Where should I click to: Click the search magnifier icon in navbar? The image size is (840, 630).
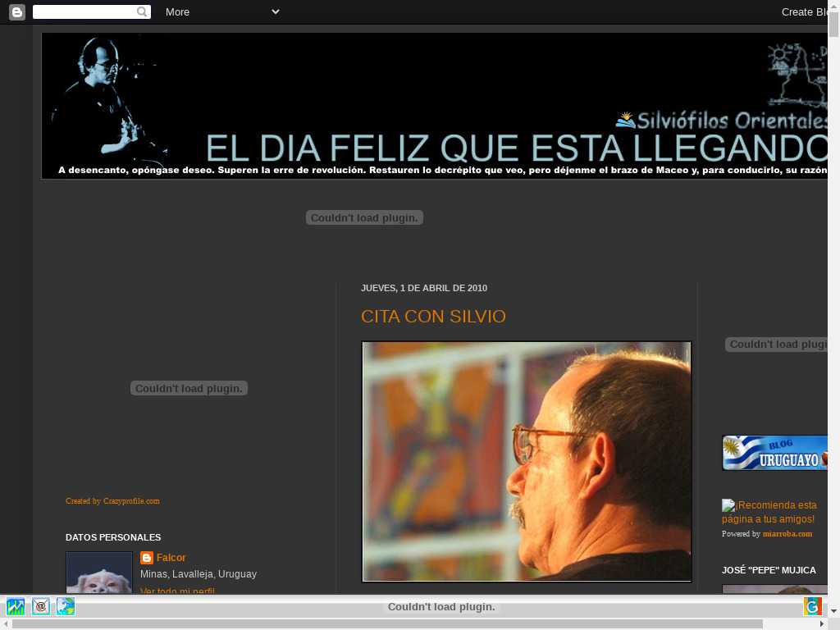coord(142,11)
